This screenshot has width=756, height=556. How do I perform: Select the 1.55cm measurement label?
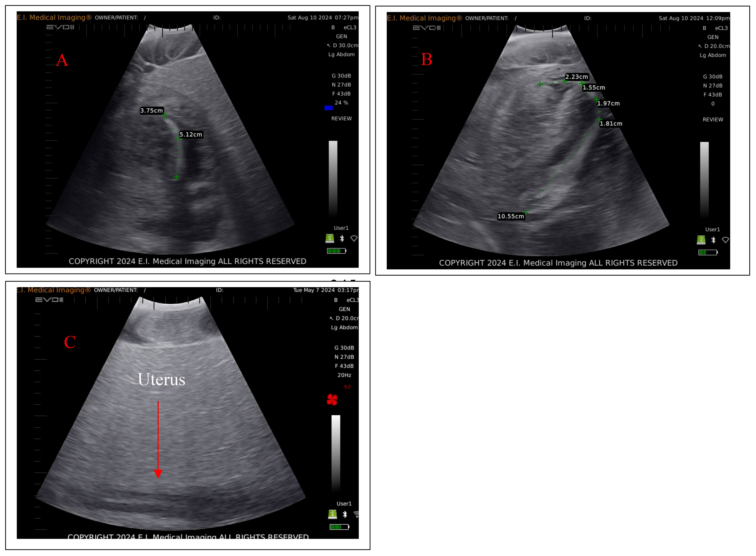point(594,87)
